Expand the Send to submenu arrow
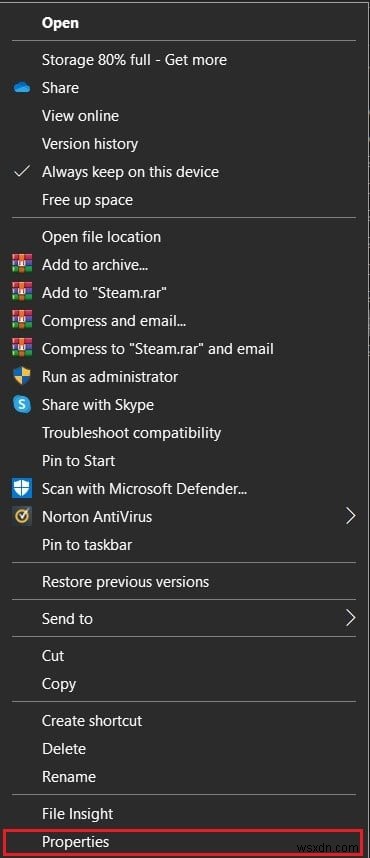Viewport: 370px width, 858px height. (350, 618)
